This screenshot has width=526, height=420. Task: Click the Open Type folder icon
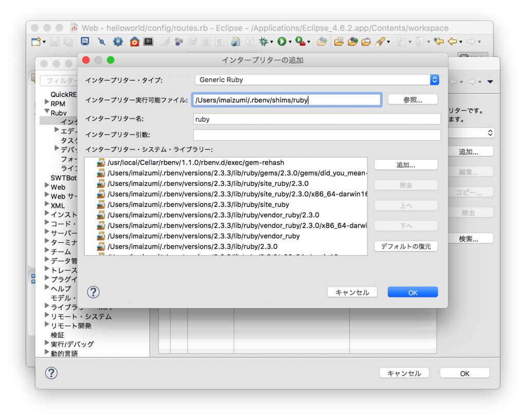(339, 42)
